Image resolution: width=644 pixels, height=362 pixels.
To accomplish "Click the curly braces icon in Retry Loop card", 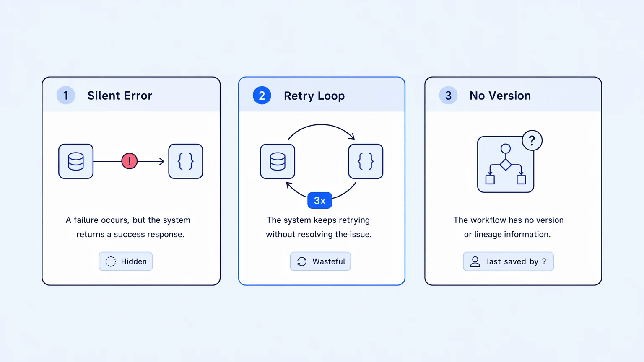I will 366,161.
